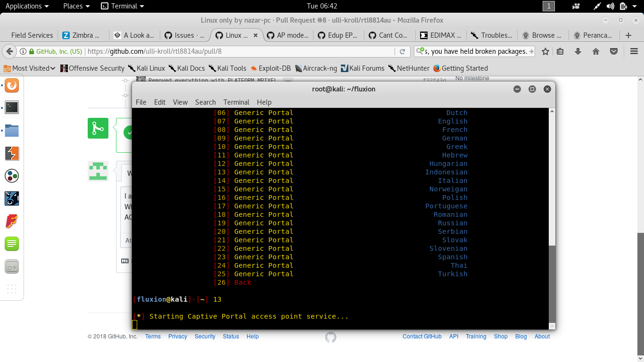This screenshot has width=644, height=362.
Task: Focus the GitHub URL address bar
Action: 240,51
